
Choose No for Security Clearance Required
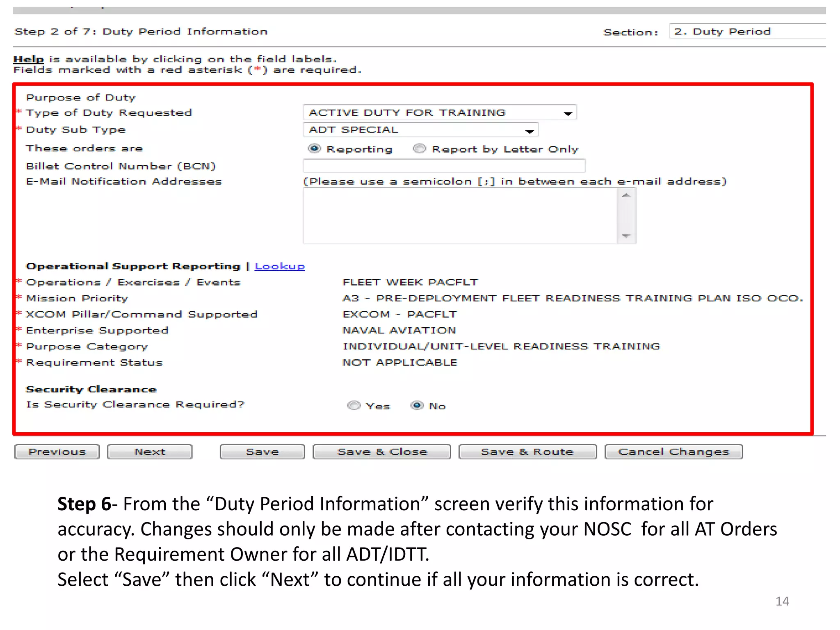(417, 406)
